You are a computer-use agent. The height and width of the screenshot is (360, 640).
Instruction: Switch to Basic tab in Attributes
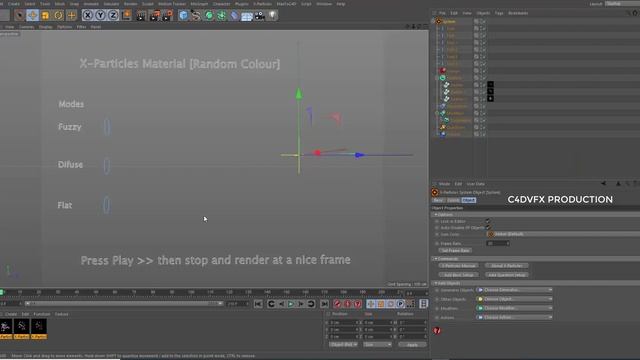[x=438, y=200]
